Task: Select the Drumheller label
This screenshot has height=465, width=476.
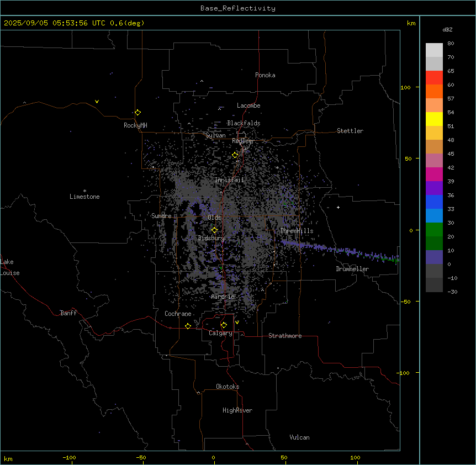Action: [352, 269]
